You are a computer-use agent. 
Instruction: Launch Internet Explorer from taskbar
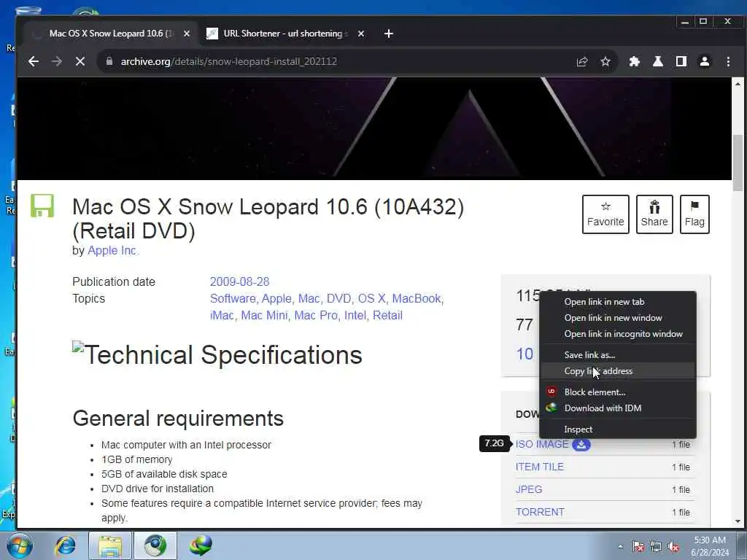point(65,545)
